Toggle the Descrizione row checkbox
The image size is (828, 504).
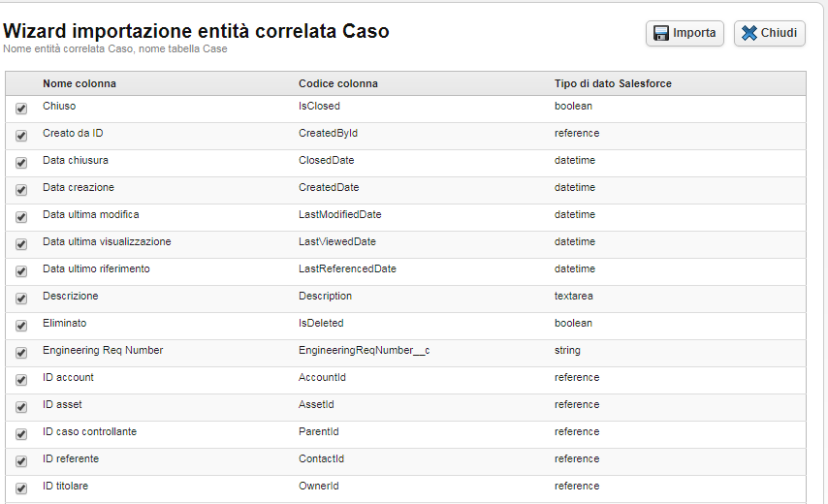pos(21,299)
